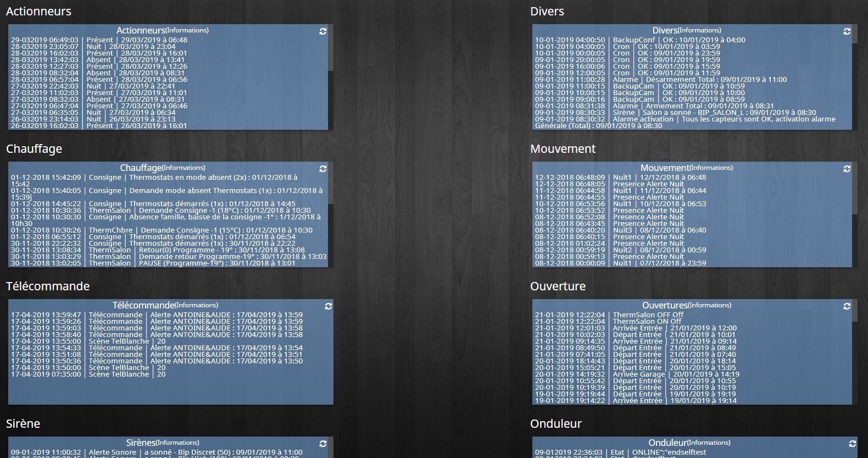Viewport: 868px width, 458px height.
Task: Select the Alarme Armement Total entry
Action: coord(654,106)
